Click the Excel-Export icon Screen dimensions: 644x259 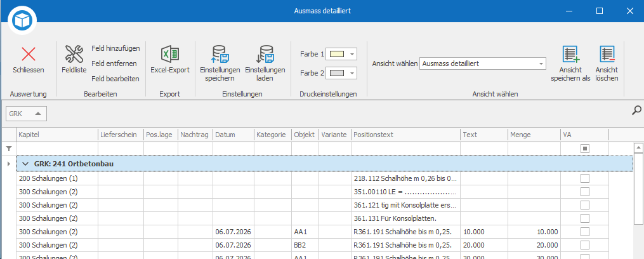[170, 54]
